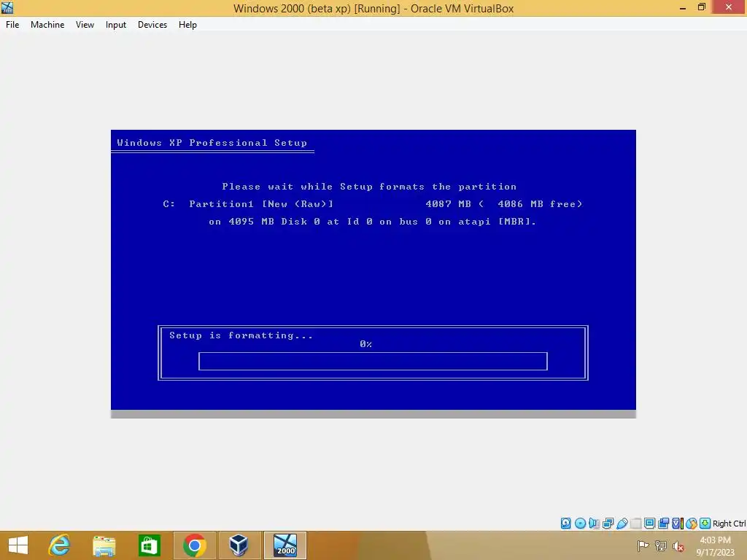
Task: Click the hard disk activity status icon
Action: (x=565, y=524)
